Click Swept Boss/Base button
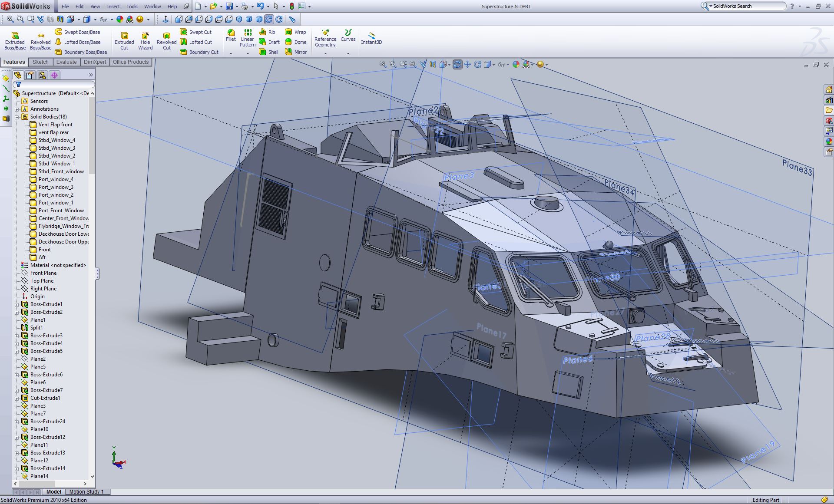Image resolution: width=834 pixels, height=504 pixels. (77, 32)
